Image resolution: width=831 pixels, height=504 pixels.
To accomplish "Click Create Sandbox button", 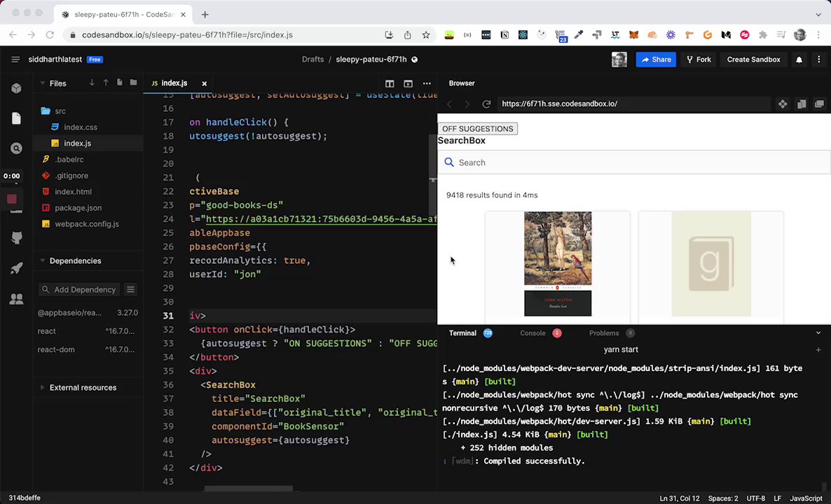I will point(753,59).
